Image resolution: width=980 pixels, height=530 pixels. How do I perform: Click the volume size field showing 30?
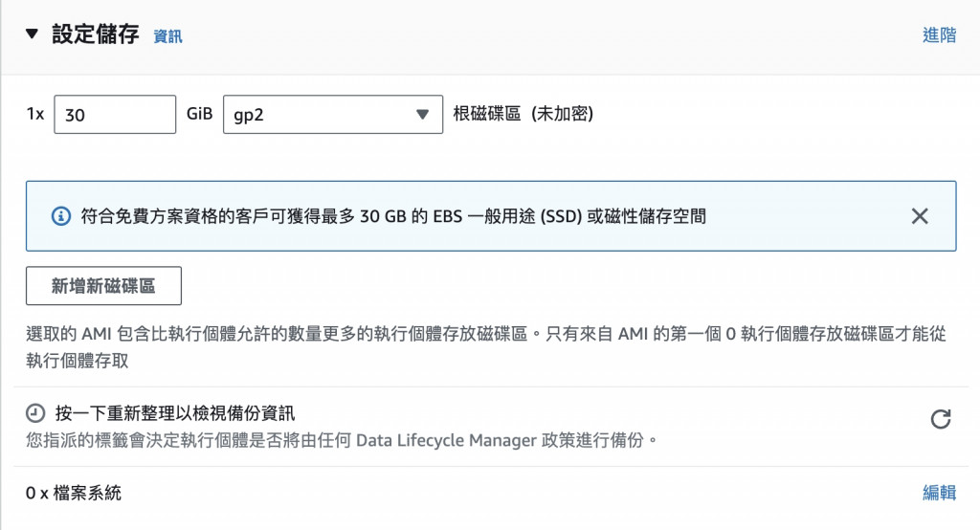[x=115, y=114]
